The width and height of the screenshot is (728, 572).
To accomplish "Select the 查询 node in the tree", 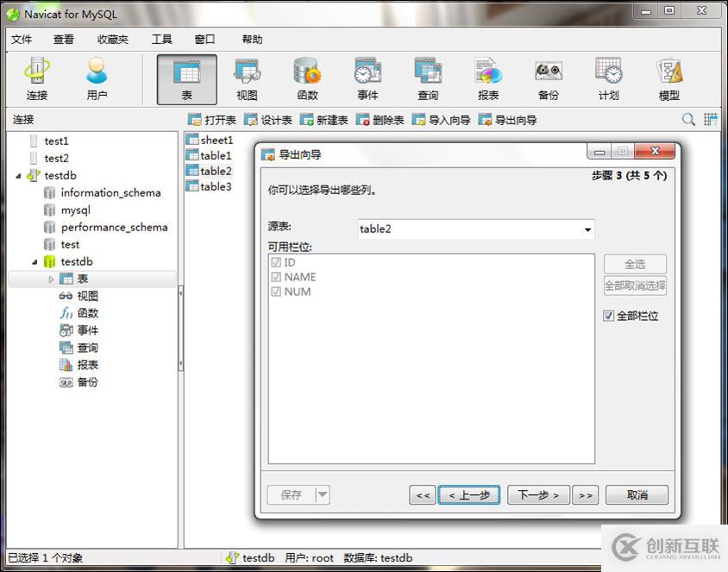I will 79,348.
